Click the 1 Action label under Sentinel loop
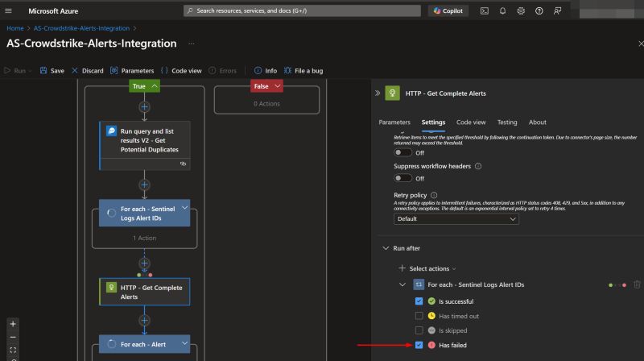644x361 pixels. click(x=145, y=238)
